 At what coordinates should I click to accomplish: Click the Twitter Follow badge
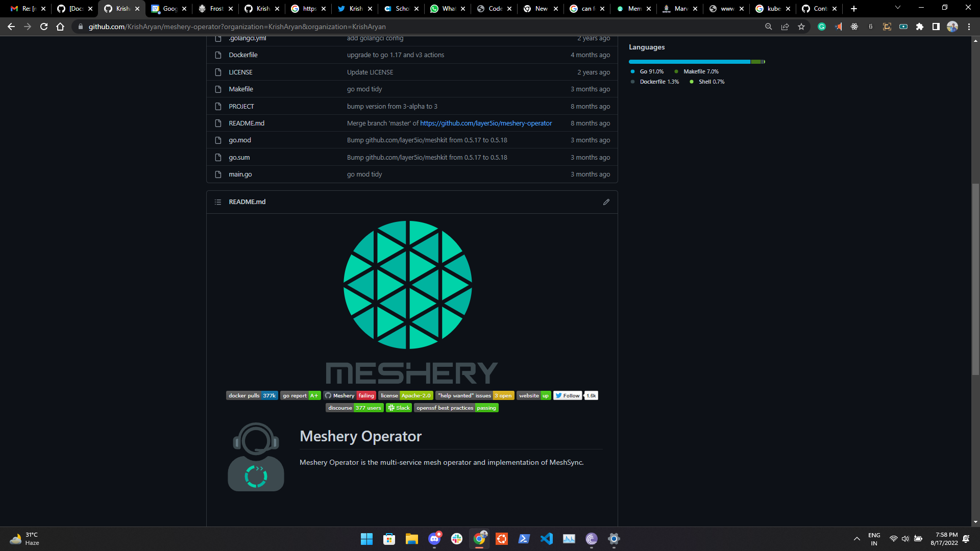(x=568, y=395)
